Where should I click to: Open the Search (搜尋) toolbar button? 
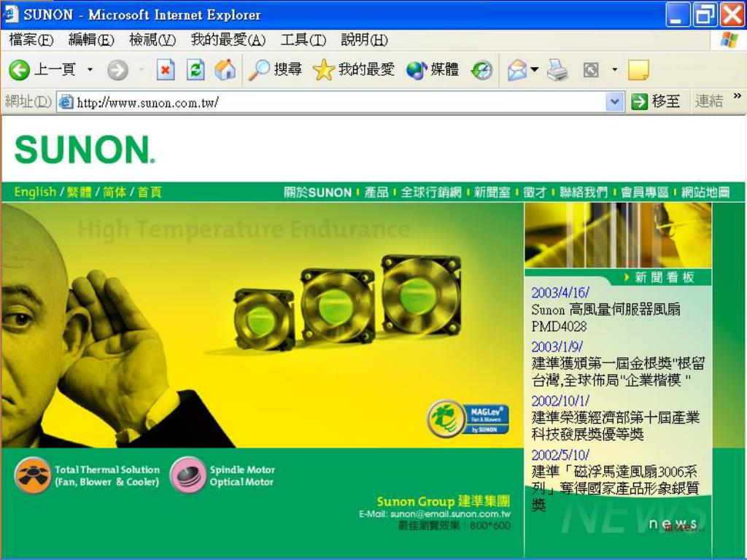(x=275, y=70)
